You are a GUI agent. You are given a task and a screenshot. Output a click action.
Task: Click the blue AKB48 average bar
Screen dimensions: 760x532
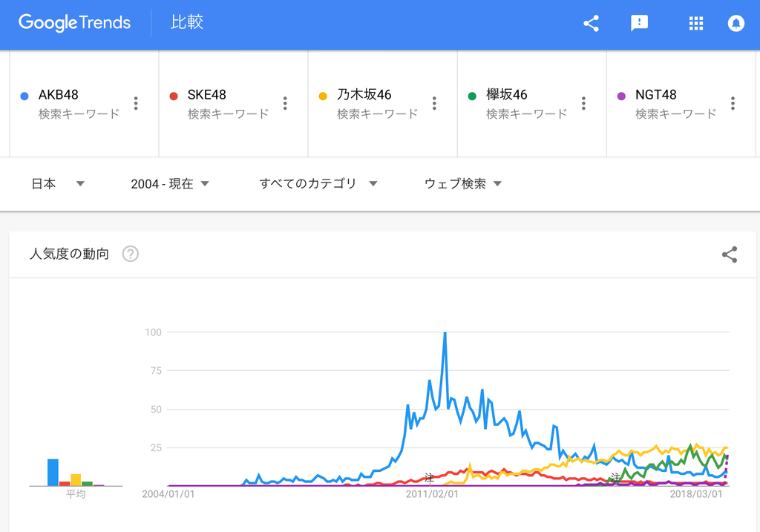(53, 473)
